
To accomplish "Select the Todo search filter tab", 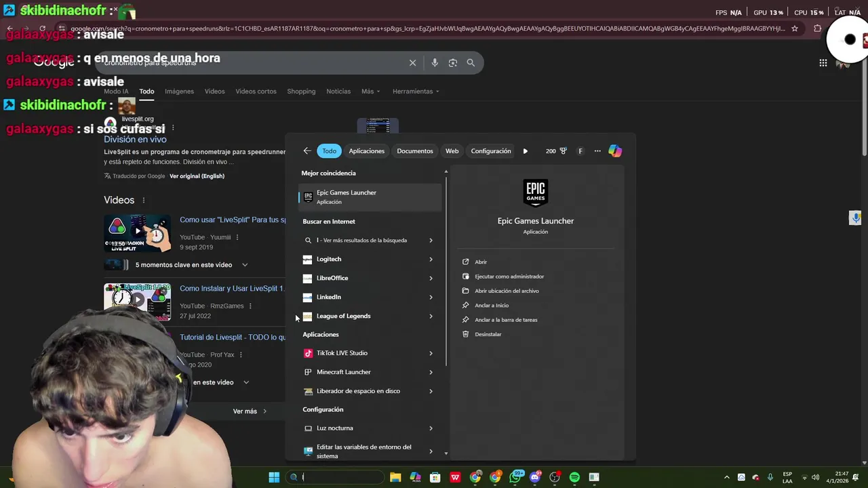I will click(x=329, y=151).
